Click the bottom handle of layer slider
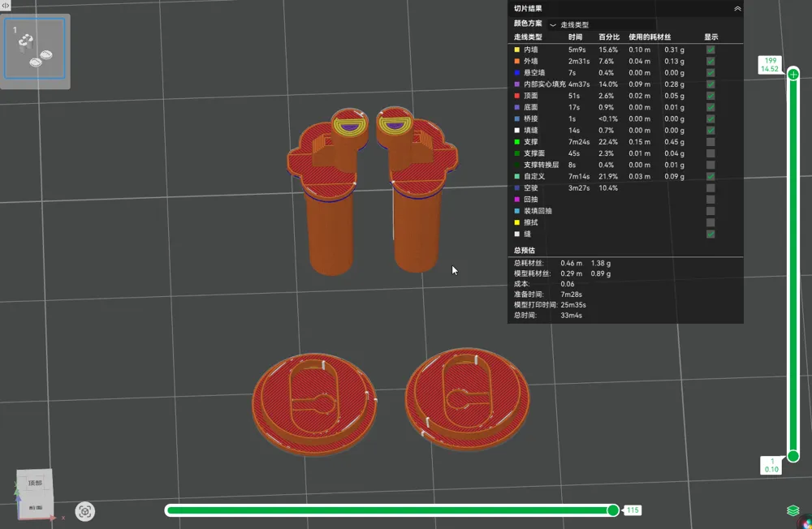The width and height of the screenshot is (812, 529). pos(793,456)
